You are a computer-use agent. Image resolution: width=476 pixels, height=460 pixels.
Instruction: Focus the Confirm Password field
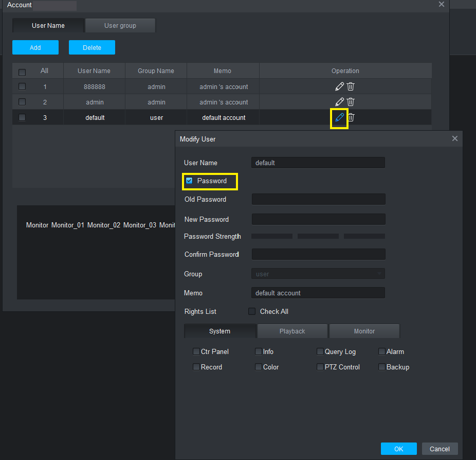(318, 254)
